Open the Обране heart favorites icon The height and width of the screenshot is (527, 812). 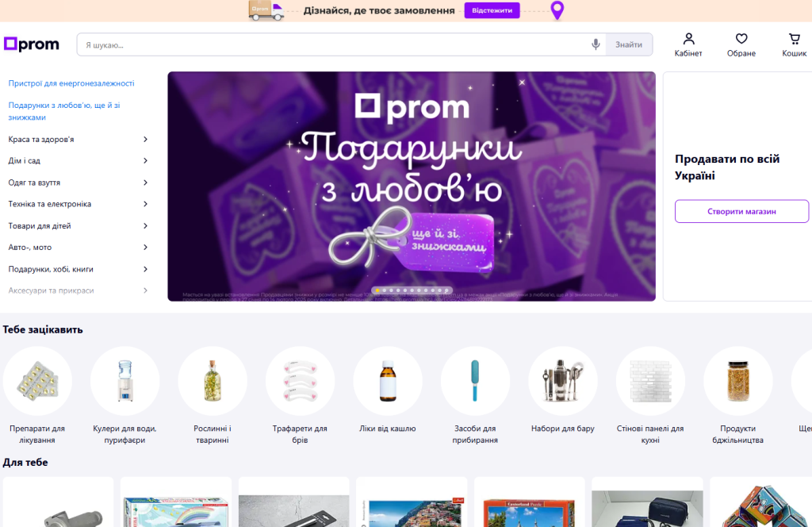[741, 39]
